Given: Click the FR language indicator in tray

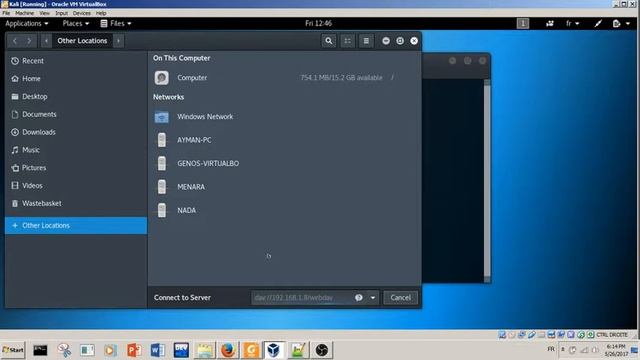Looking at the screenshot, I should pos(551,349).
